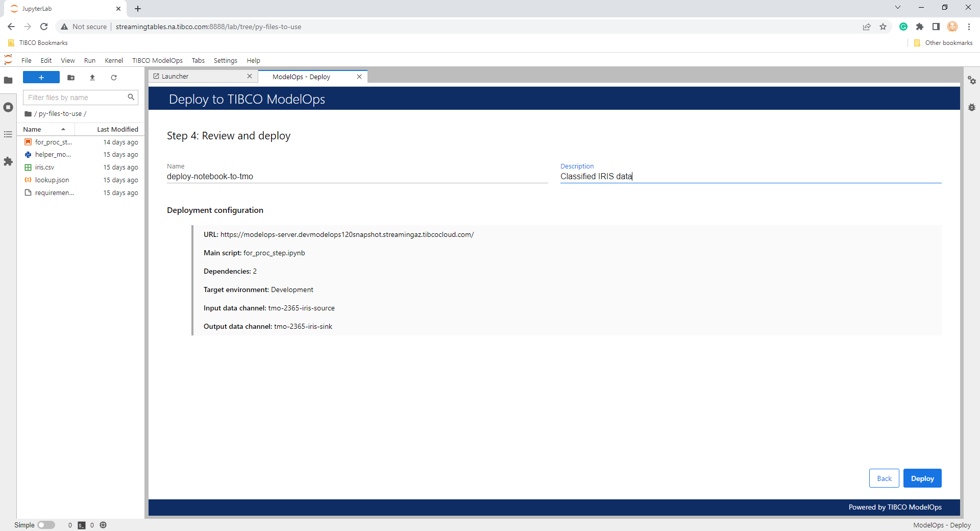Image resolution: width=980 pixels, height=531 pixels.
Task: Refresh the file list
Action: coord(114,78)
